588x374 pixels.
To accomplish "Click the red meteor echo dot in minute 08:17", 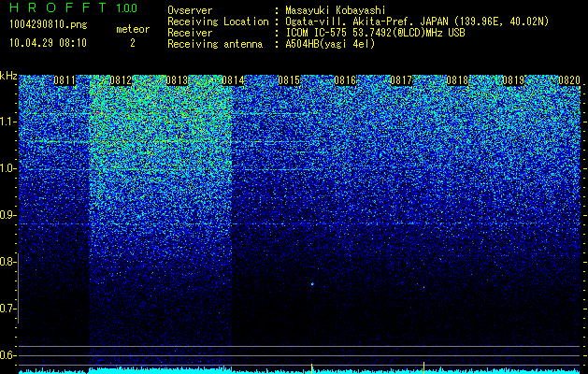I will (x=423, y=287).
